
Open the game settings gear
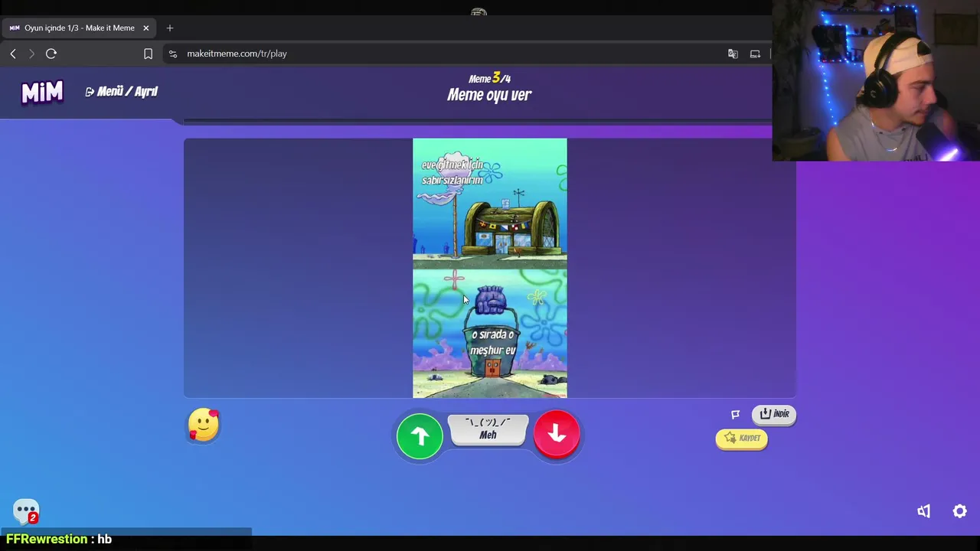coord(959,511)
